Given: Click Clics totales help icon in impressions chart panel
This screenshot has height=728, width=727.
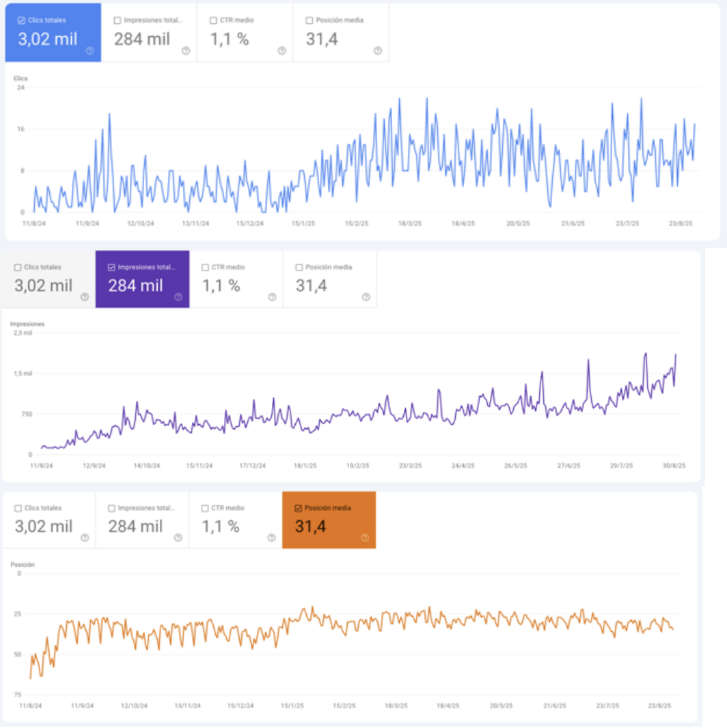Looking at the screenshot, I should click(x=85, y=297).
